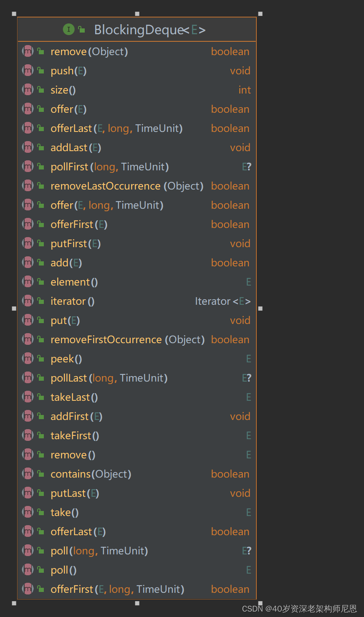364x617 pixels.
Task: Click method icon next to contains(Object)
Action: point(28,474)
